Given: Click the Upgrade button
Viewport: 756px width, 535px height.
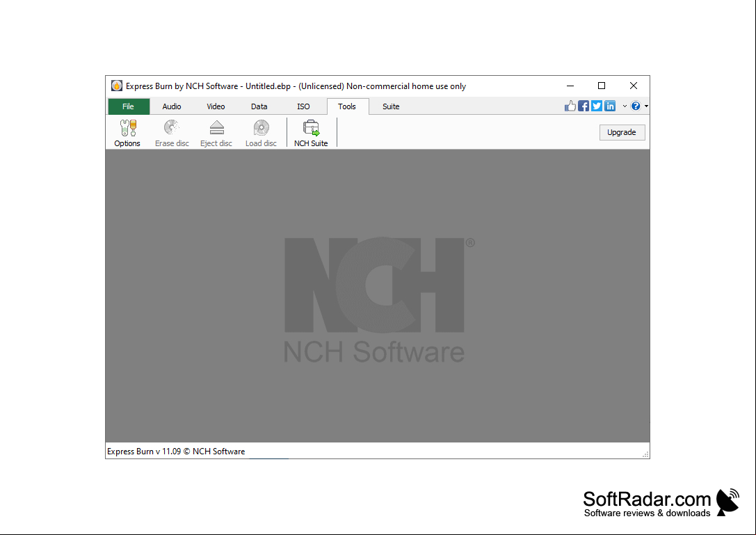Looking at the screenshot, I should (x=622, y=132).
